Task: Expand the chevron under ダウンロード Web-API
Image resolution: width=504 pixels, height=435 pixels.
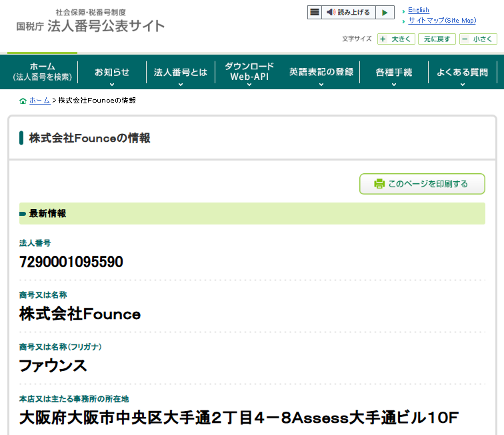Action: tap(249, 85)
